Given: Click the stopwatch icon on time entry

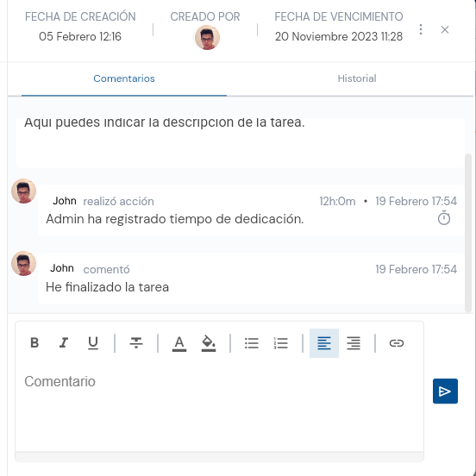Looking at the screenshot, I should coord(444,218).
